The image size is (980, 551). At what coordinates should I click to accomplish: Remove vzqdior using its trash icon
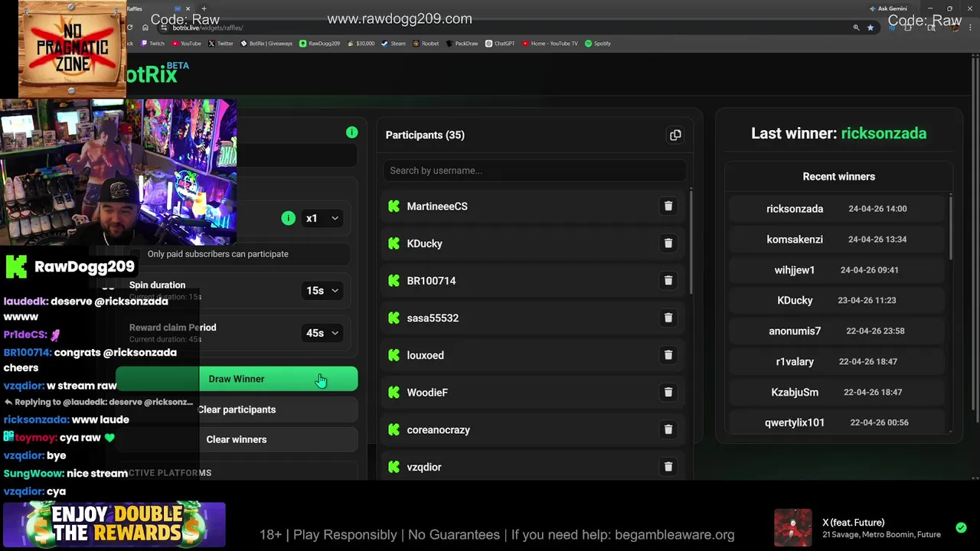[668, 467]
